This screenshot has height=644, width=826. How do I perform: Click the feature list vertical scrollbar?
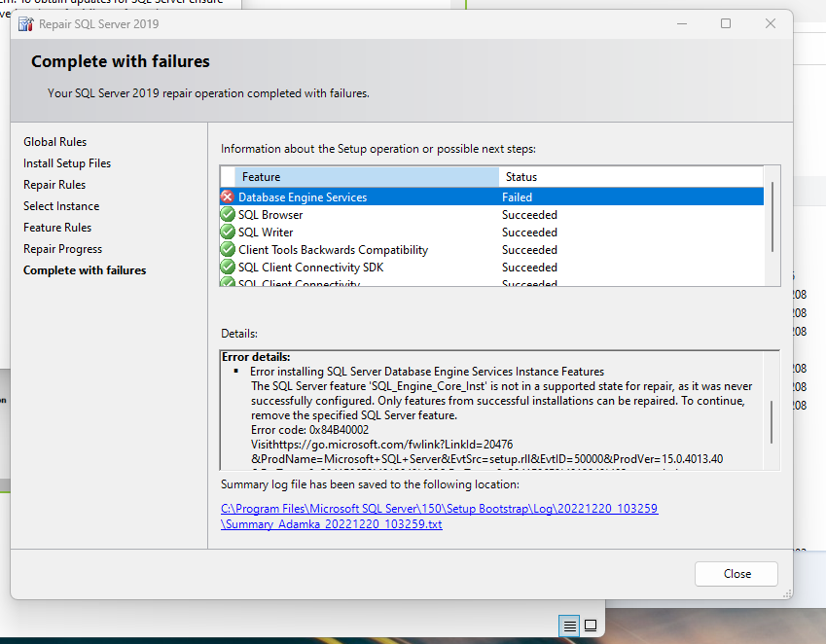tap(772, 216)
